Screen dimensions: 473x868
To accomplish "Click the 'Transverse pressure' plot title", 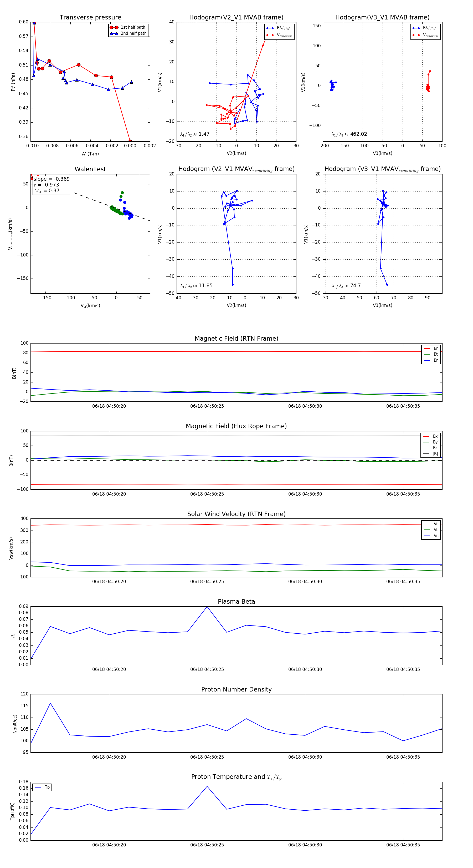I will [90, 18].
